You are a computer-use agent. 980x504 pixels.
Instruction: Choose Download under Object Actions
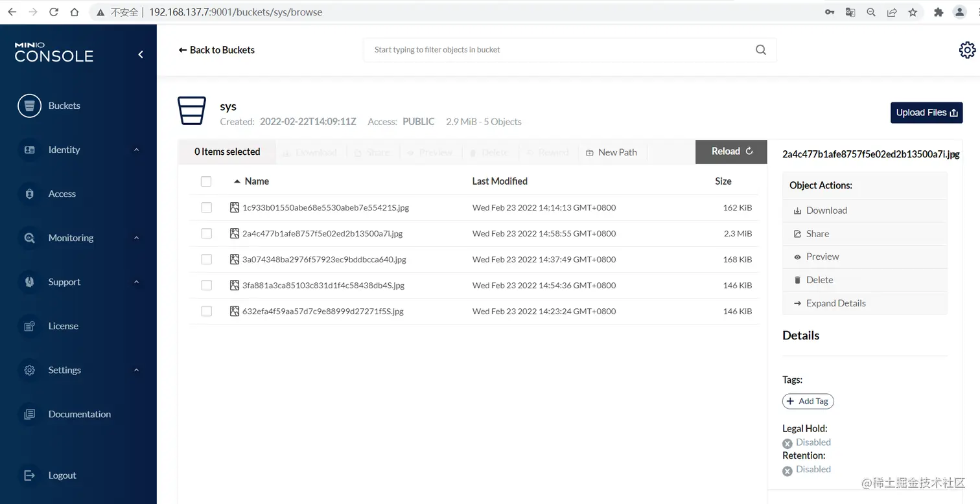tap(826, 211)
